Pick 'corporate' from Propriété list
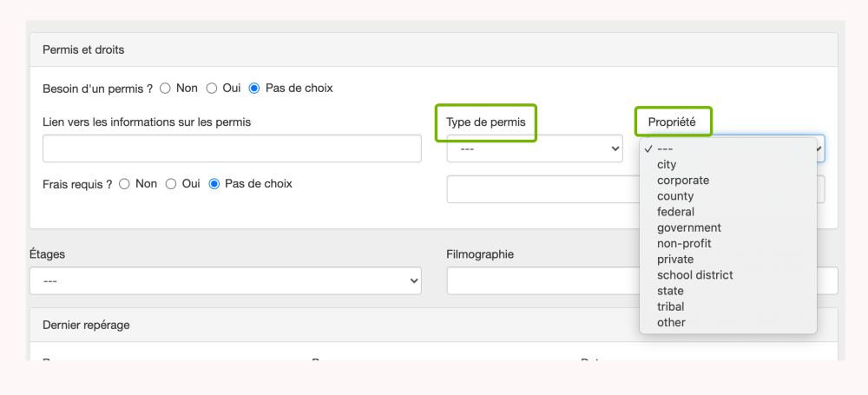The image size is (868, 395). (683, 181)
